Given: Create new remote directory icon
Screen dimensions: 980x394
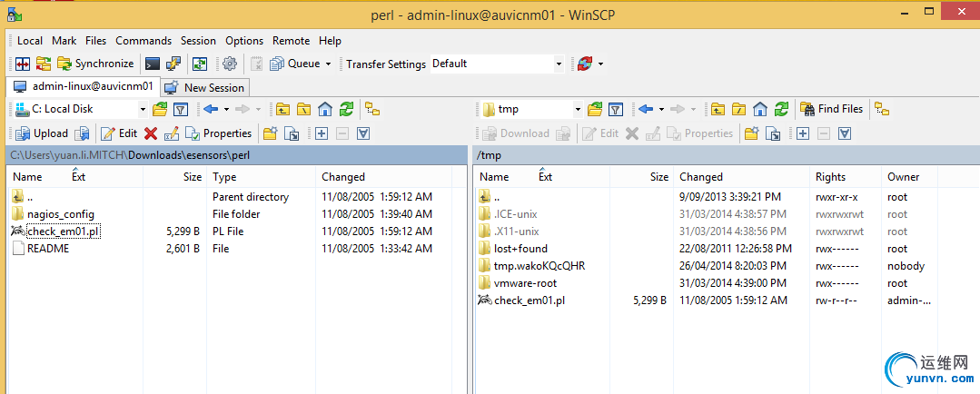Looking at the screenshot, I should [x=752, y=133].
